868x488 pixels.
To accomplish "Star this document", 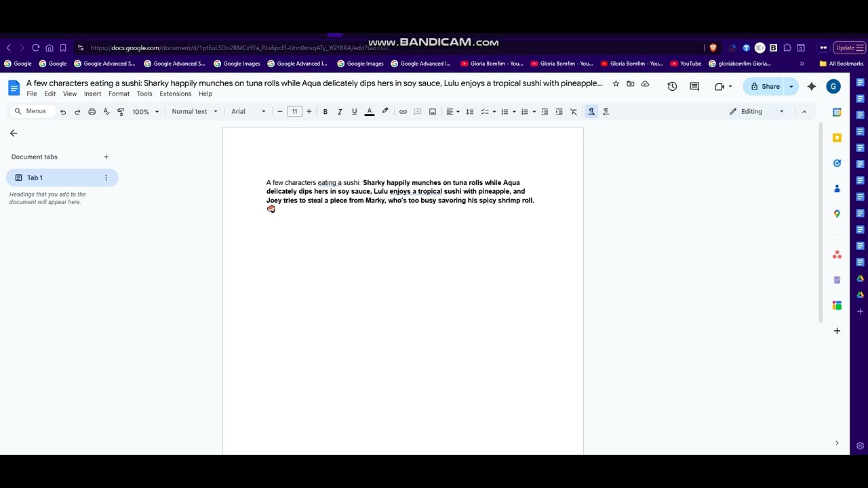I will tap(616, 83).
